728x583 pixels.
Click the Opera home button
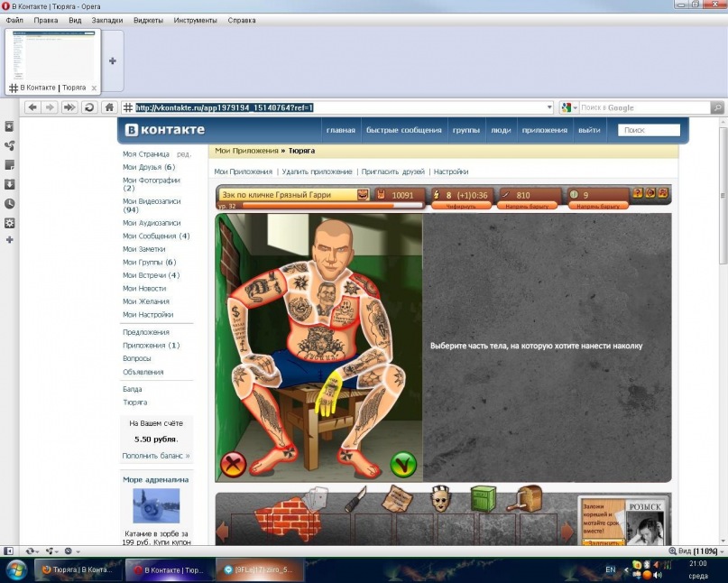pos(109,107)
